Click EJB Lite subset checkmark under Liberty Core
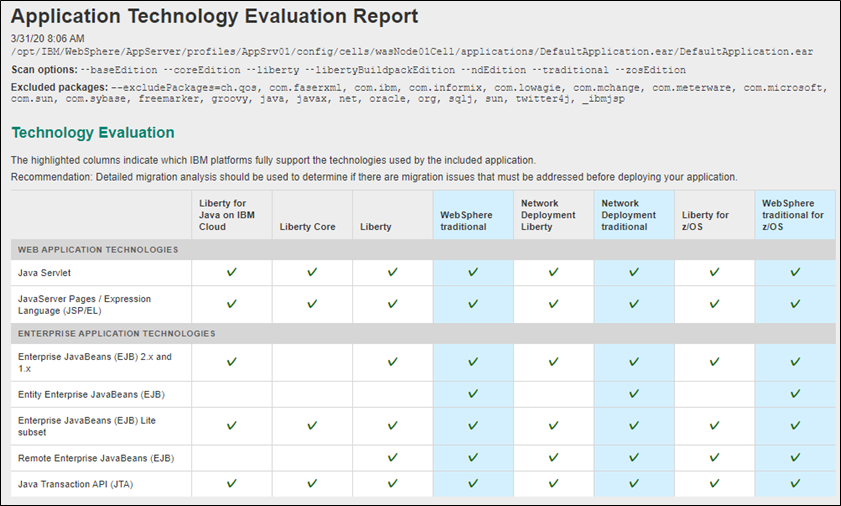The width and height of the screenshot is (841, 506). [x=312, y=426]
